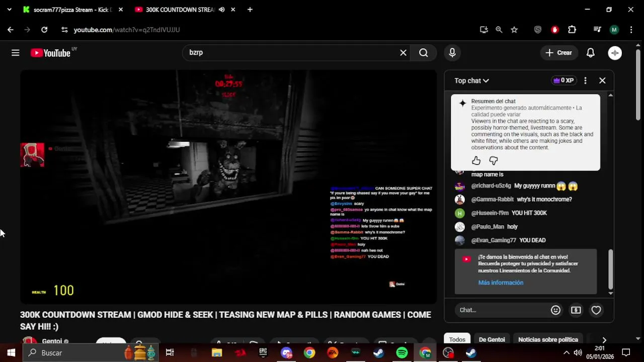Reload the current page
The height and width of the screenshot is (362, 644).
(44, 30)
